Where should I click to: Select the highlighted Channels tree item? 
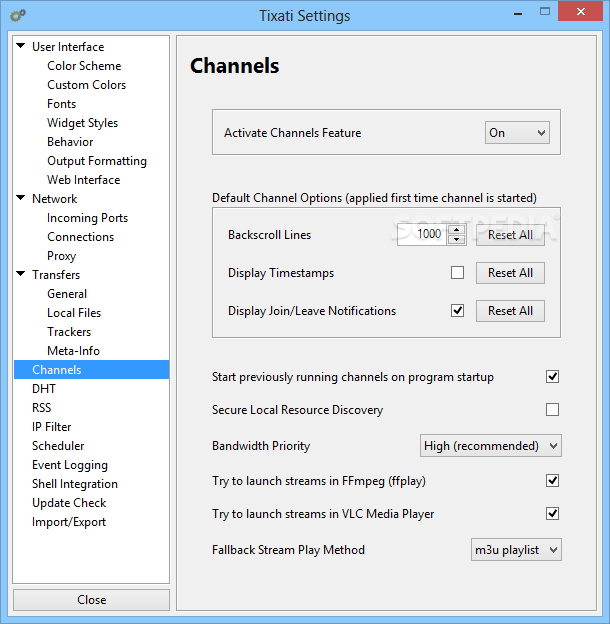pyautogui.click(x=92, y=370)
